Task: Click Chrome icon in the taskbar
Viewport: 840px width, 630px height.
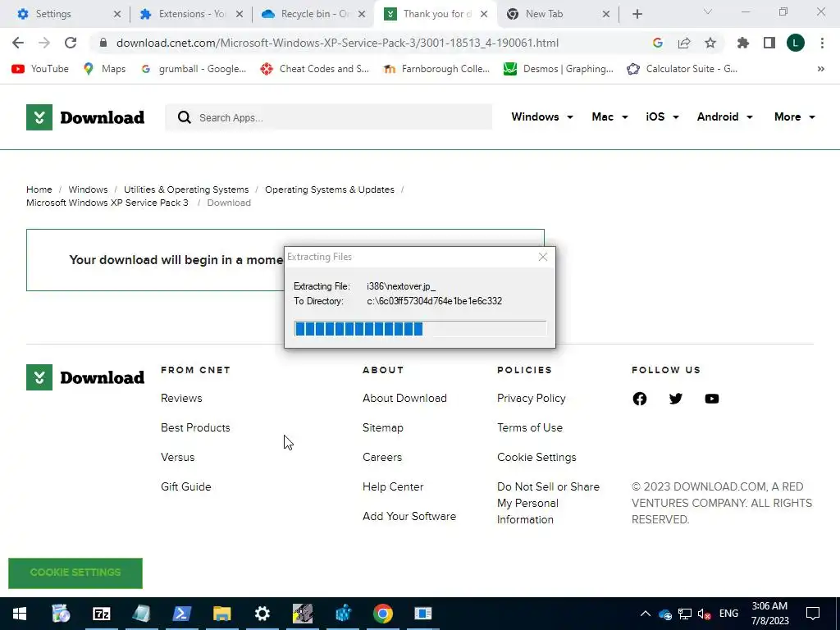Action: tap(382, 614)
